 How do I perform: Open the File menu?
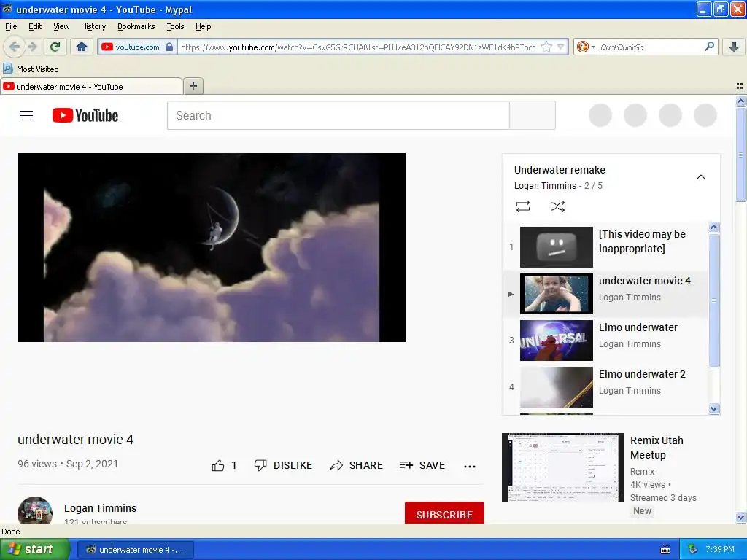(x=11, y=26)
